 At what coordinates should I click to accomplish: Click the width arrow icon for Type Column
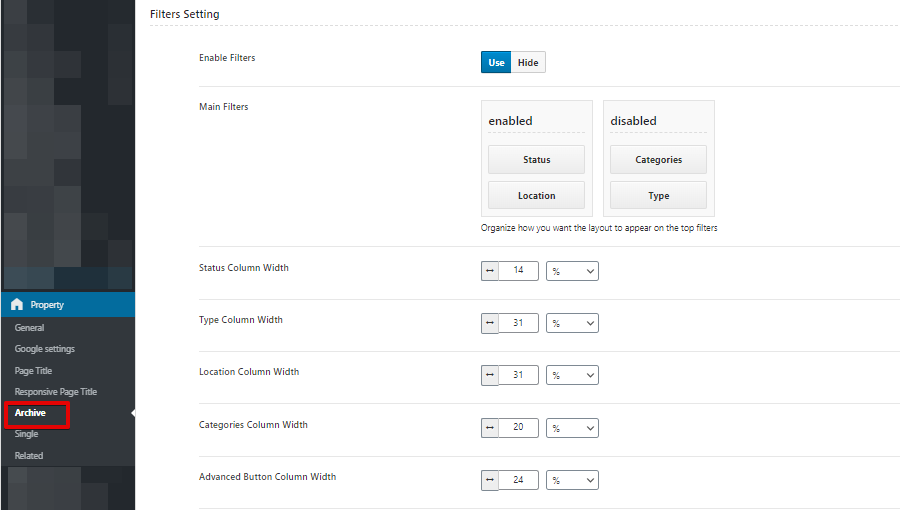[x=490, y=323]
